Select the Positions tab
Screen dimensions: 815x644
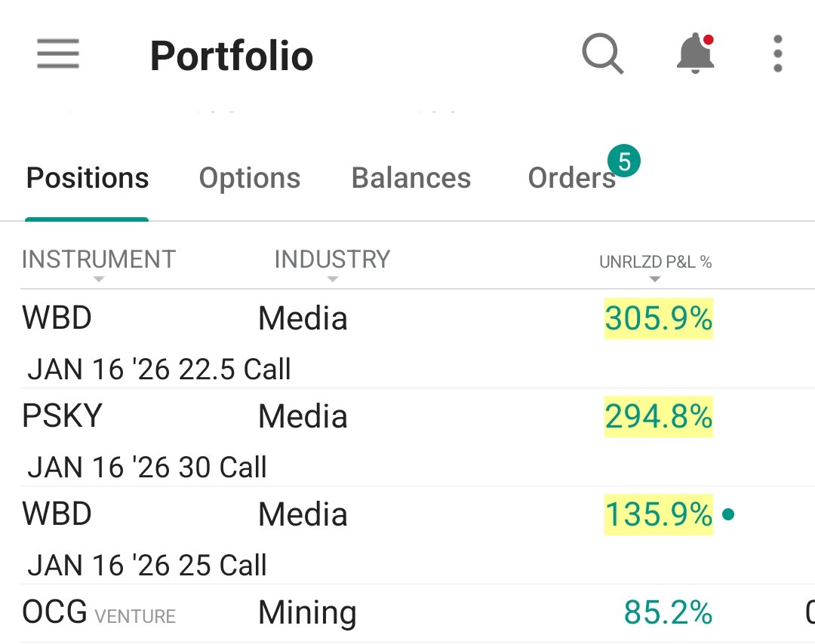click(88, 178)
